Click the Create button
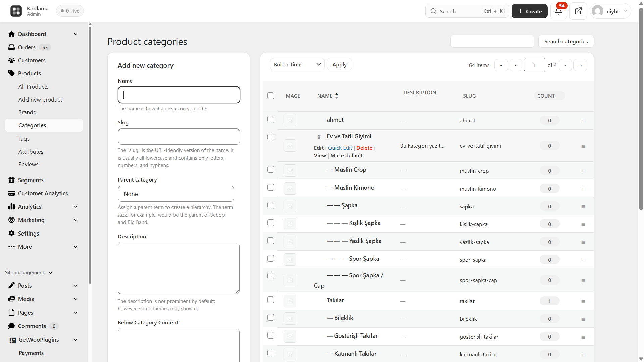The image size is (644, 362). pyautogui.click(x=530, y=11)
